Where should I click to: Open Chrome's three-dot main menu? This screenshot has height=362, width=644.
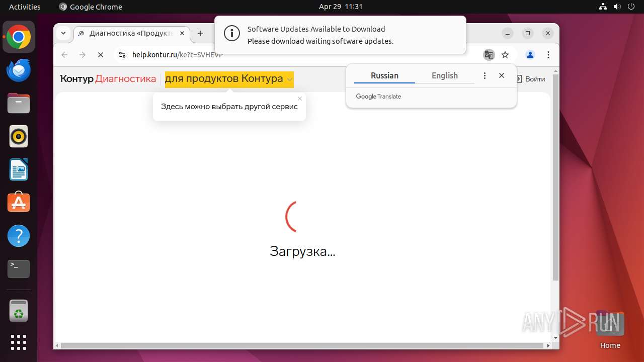[548, 55]
